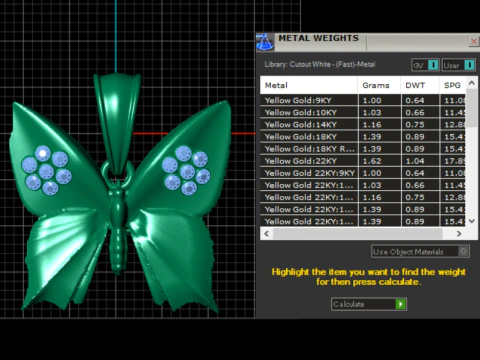Image resolution: width=480 pixels, height=360 pixels.
Task: Toggle the User library switch
Action: pos(458,65)
